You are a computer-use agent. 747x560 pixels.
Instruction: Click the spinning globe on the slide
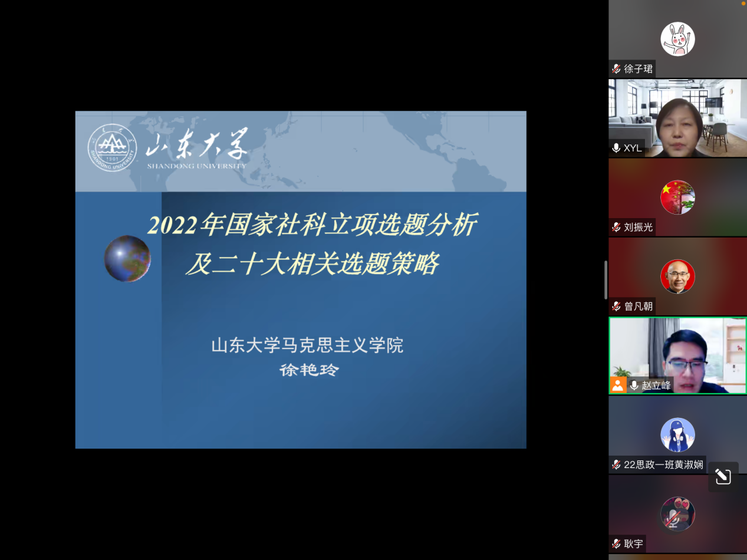coord(127,258)
